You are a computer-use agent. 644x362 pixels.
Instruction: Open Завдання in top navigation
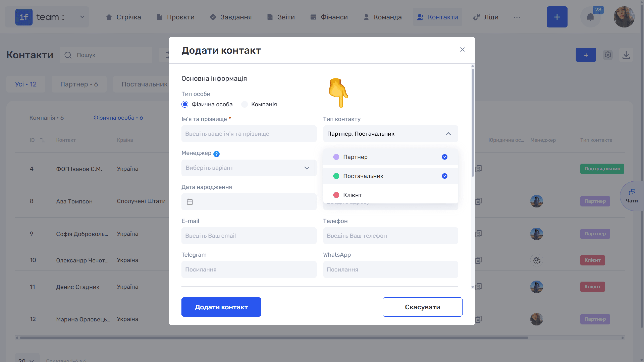pyautogui.click(x=231, y=17)
